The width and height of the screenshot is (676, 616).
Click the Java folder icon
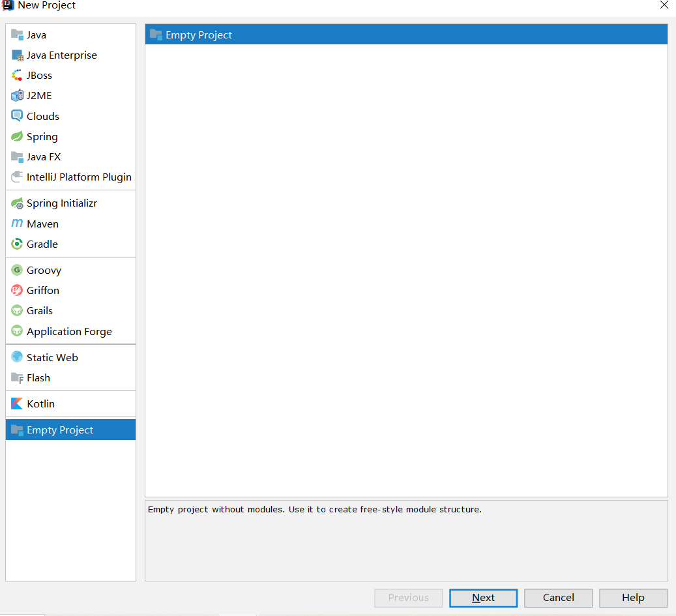pyautogui.click(x=17, y=35)
